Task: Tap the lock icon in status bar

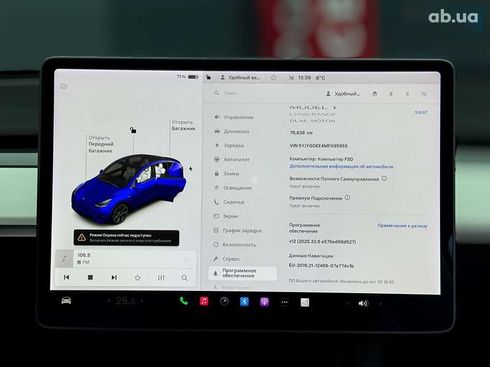Action: tap(208, 77)
